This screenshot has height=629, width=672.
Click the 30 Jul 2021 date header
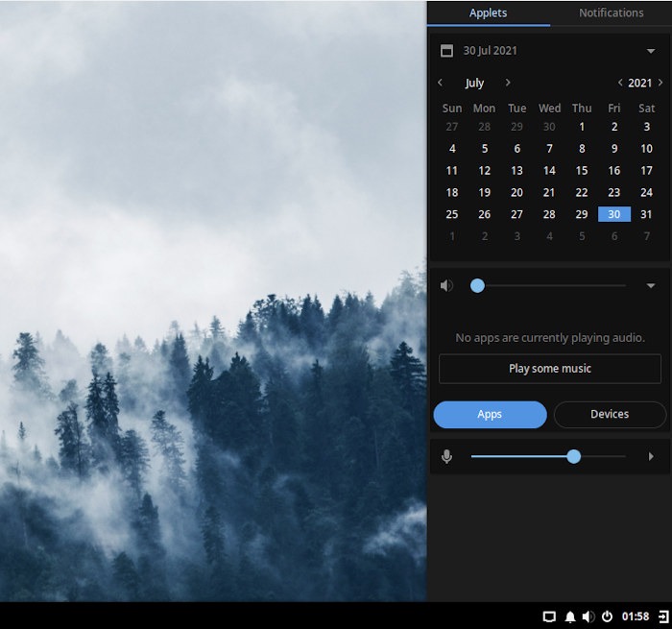pyautogui.click(x=490, y=51)
